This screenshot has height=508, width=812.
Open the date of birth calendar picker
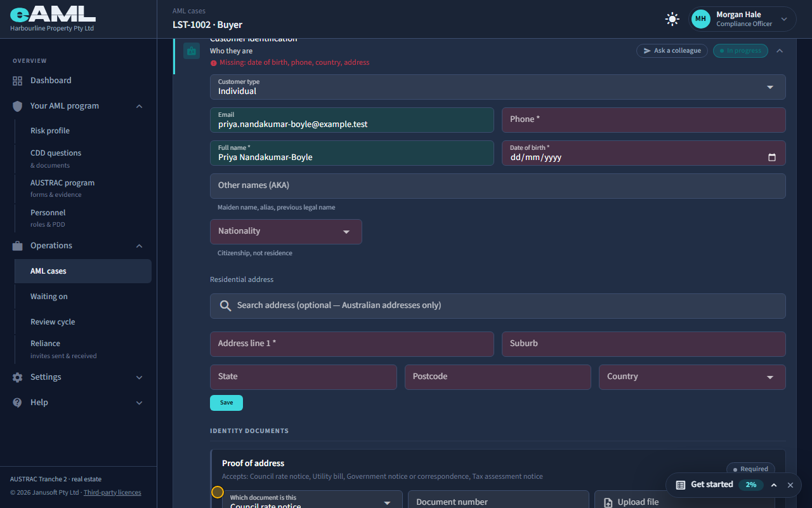click(x=772, y=157)
